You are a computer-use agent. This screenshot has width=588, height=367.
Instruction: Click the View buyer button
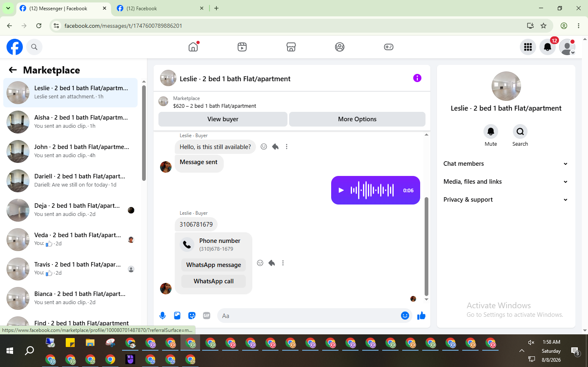point(223,119)
